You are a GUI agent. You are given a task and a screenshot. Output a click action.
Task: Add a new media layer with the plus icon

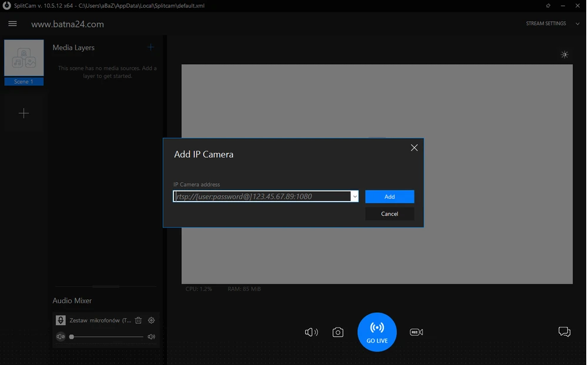151,47
